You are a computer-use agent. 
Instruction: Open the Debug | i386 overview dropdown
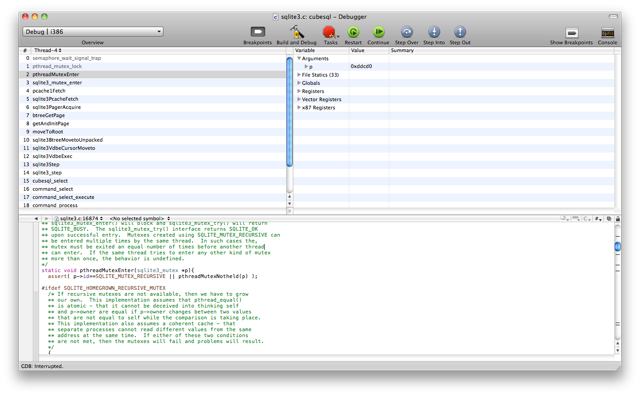[x=93, y=31]
